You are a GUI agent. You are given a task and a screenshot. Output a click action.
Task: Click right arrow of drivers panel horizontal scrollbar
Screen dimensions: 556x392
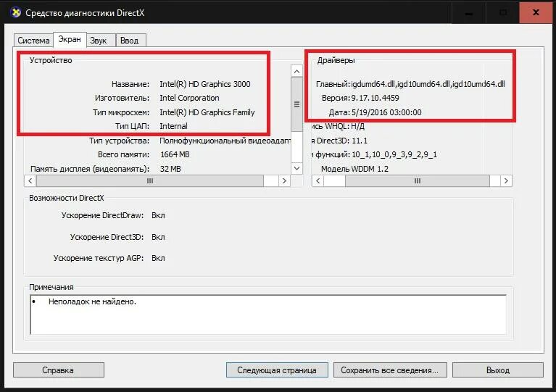click(506, 180)
